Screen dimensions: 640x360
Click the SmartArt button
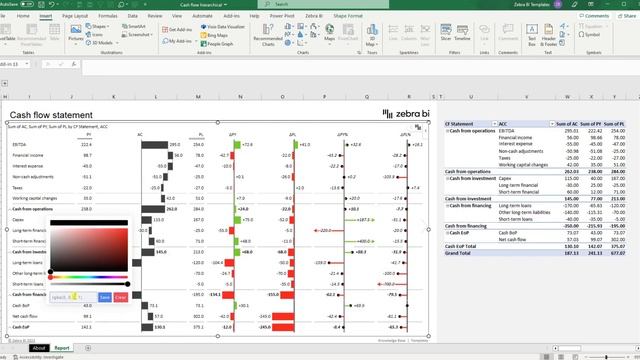pyautogui.click(x=133, y=26)
